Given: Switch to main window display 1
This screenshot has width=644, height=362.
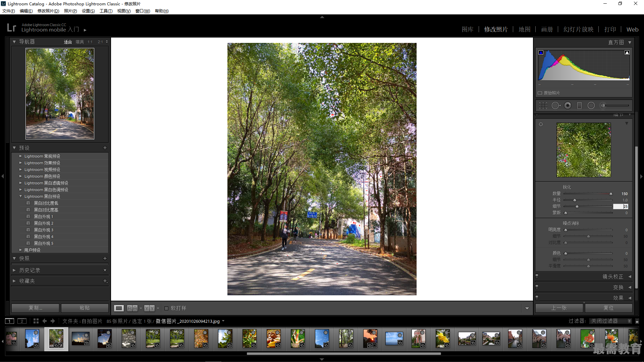Looking at the screenshot, I should (10, 321).
